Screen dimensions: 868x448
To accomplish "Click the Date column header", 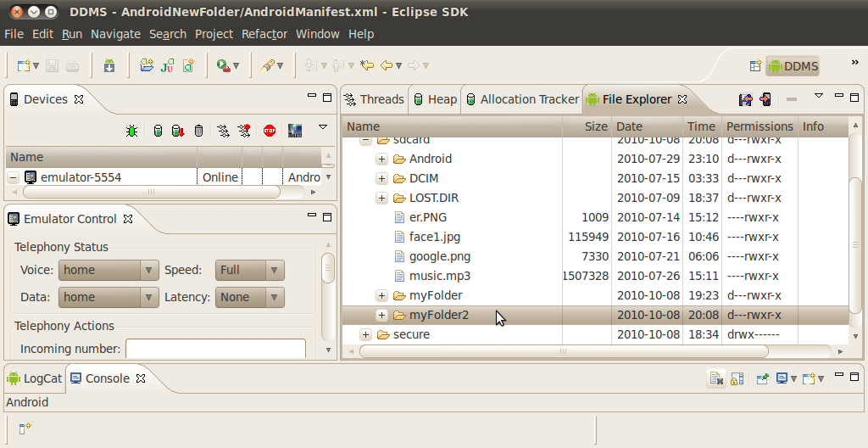I will click(x=647, y=127).
